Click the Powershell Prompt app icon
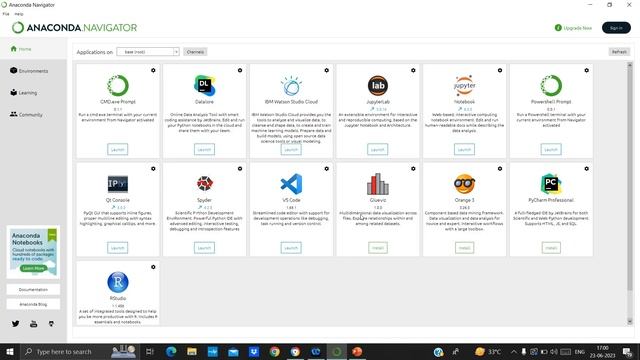The image size is (640, 360). click(551, 85)
